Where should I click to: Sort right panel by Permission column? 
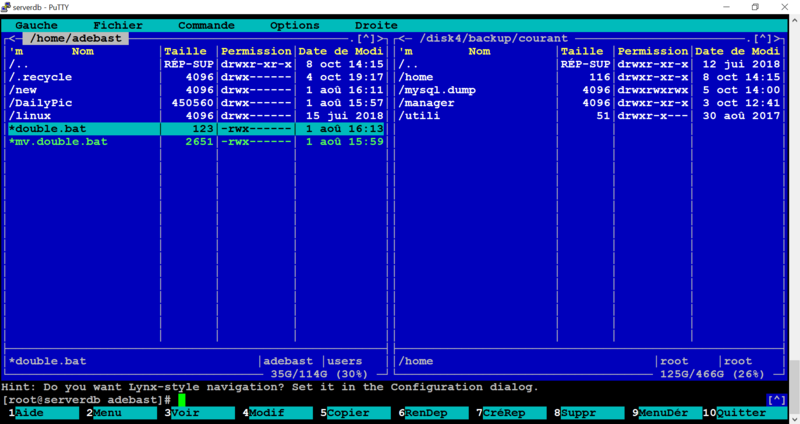point(653,51)
